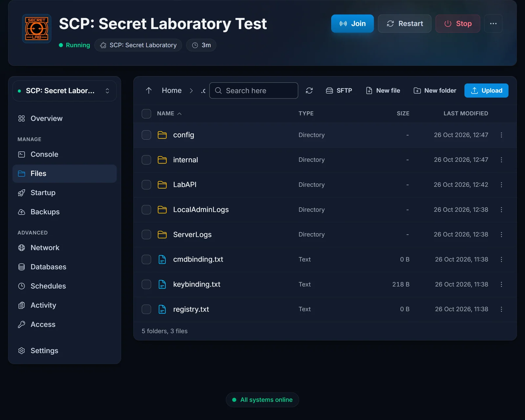Open Databases in the sidebar
This screenshot has width=525, height=420.
click(65, 267)
